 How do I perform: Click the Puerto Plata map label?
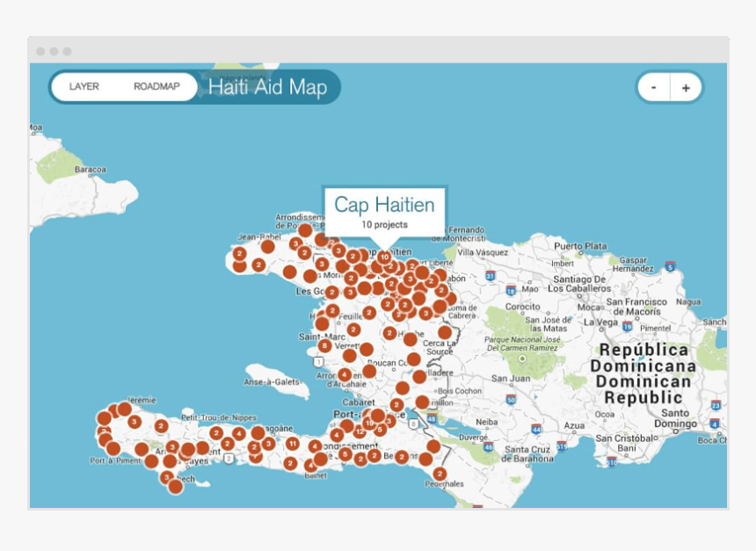[580, 246]
